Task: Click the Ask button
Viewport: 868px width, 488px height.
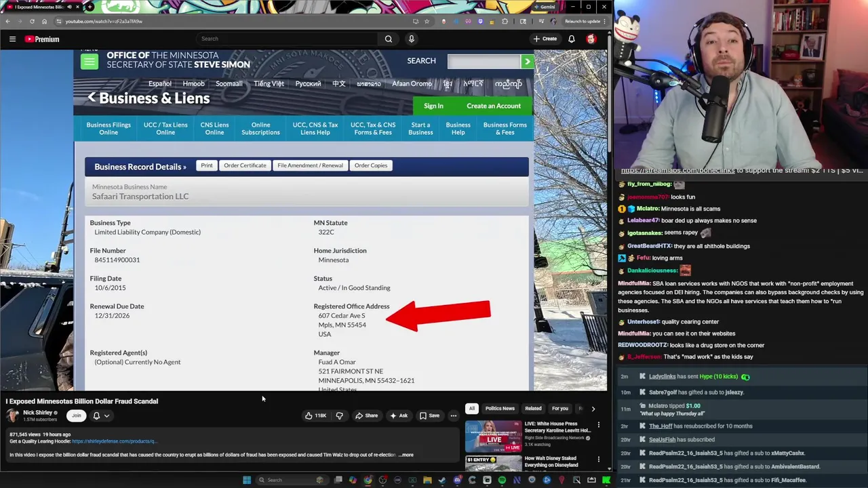Action: [399, 415]
